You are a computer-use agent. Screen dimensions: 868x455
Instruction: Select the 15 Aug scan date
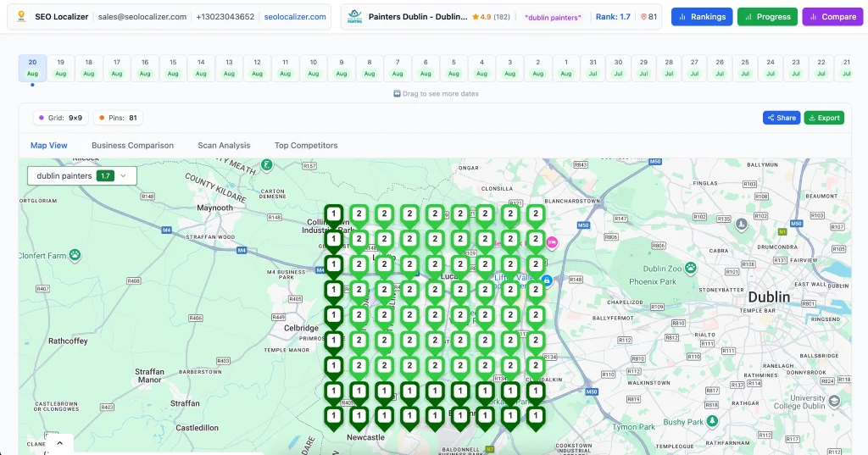(x=173, y=68)
